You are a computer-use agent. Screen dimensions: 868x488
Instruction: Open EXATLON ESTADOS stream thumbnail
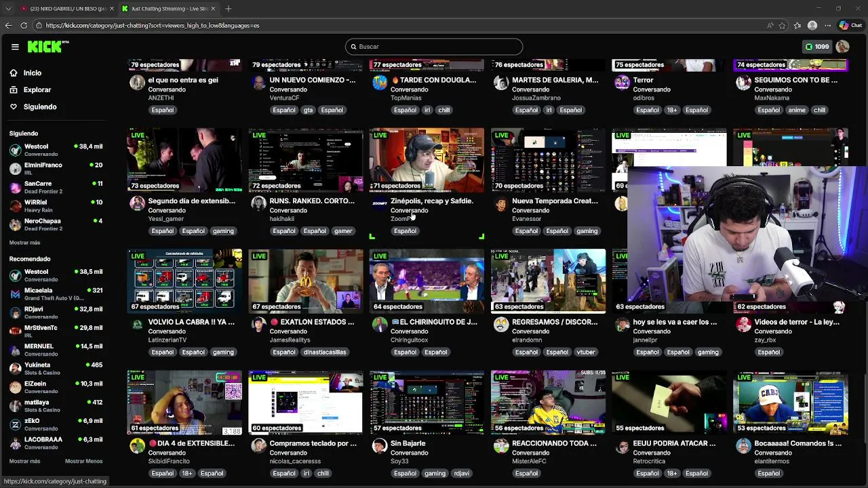click(306, 281)
